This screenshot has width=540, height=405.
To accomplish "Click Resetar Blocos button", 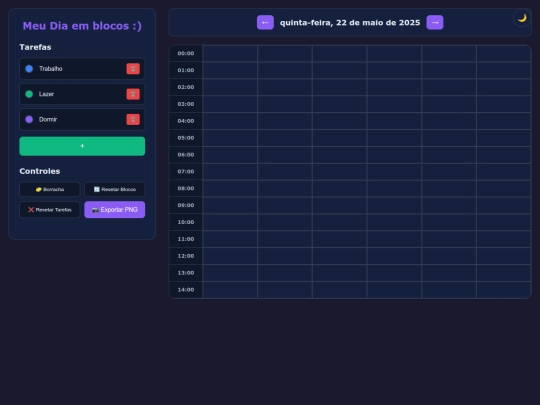I will [115, 189].
